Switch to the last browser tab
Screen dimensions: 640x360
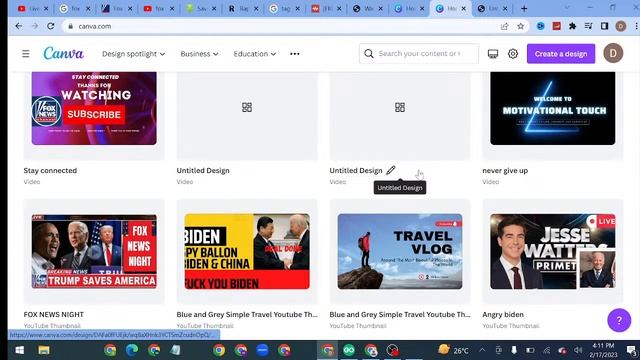(x=493, y=8)
